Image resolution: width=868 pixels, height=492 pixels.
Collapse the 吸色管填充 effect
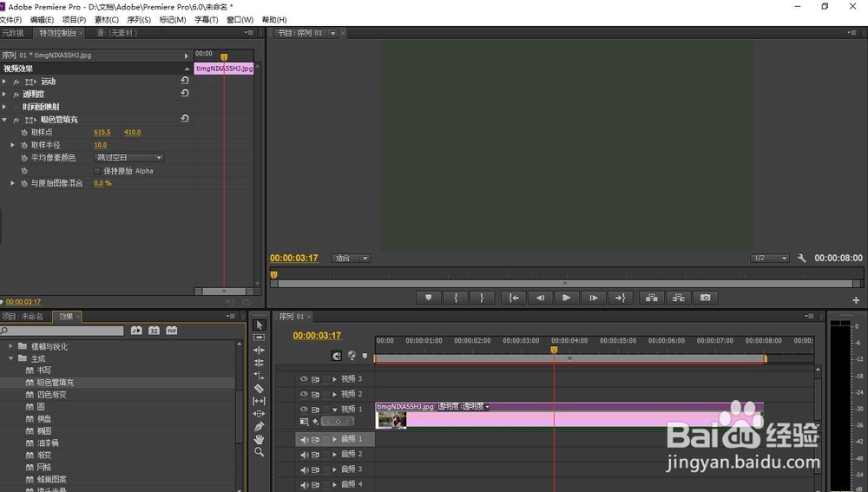pos(5,120)
